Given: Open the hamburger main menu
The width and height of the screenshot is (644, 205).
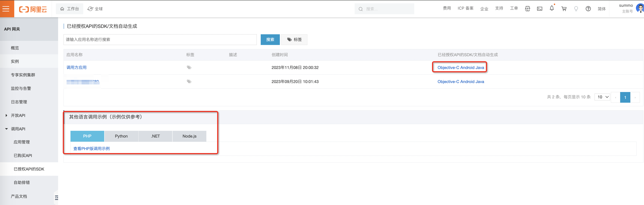Looking at the screenshot, I should point(6,9).
